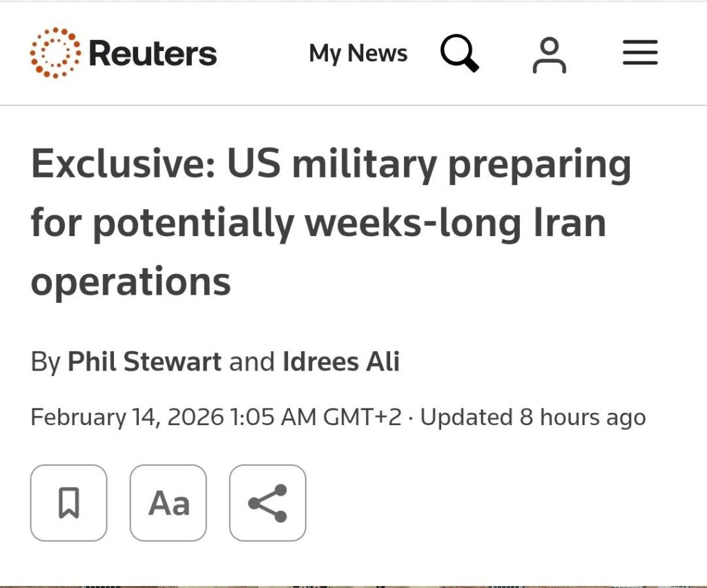
Task: Click the February 14, 2026 publication date
Action: pyautogui.click(x=128, y=417)
